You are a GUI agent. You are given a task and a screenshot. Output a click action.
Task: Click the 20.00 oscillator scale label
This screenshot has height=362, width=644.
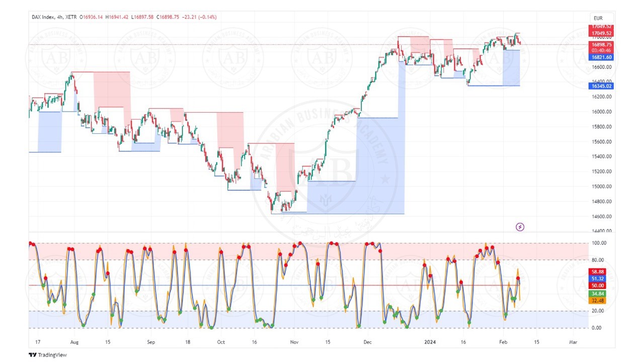(x=598, y=311)
